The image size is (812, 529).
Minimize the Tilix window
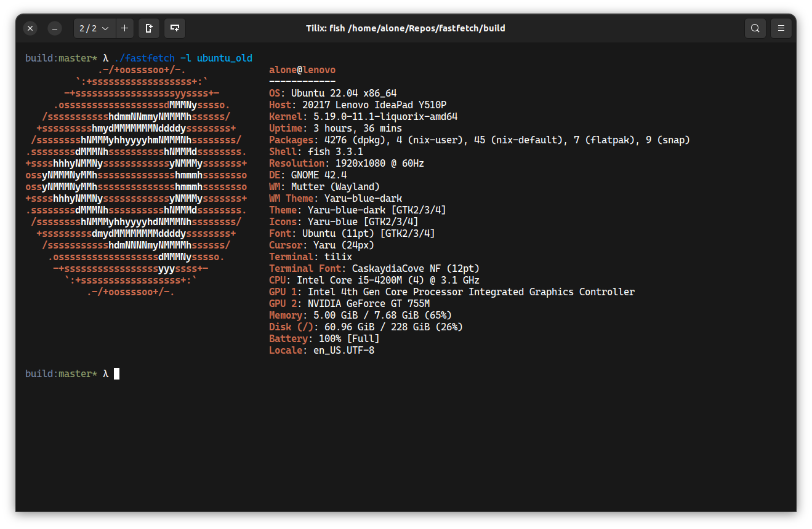pos(55,28)
